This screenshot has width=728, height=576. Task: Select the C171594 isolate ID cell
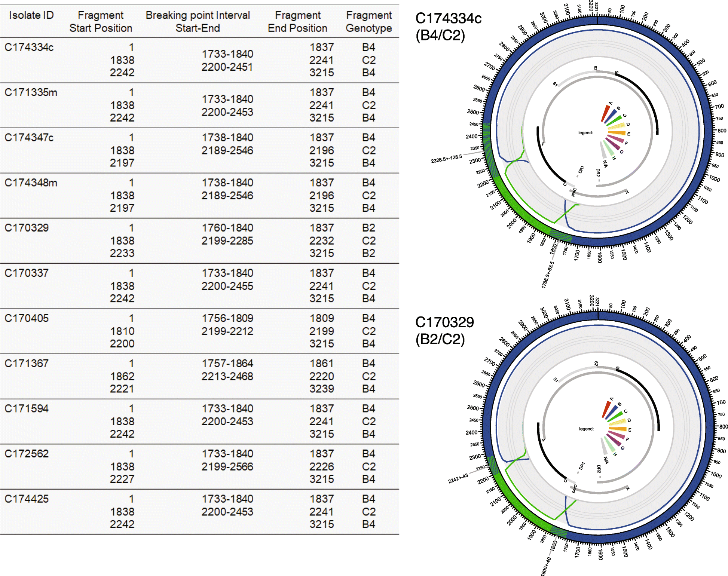pos(27,408)
